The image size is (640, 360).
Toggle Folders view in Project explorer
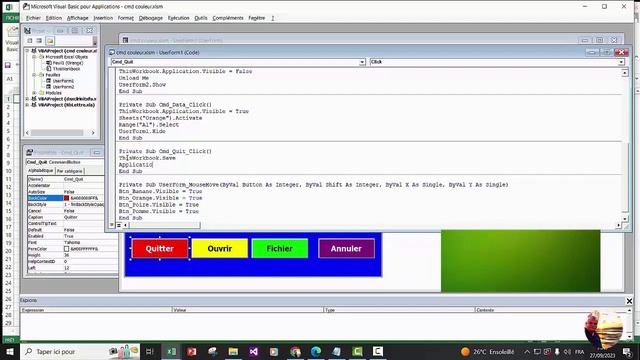click(50, 41)
